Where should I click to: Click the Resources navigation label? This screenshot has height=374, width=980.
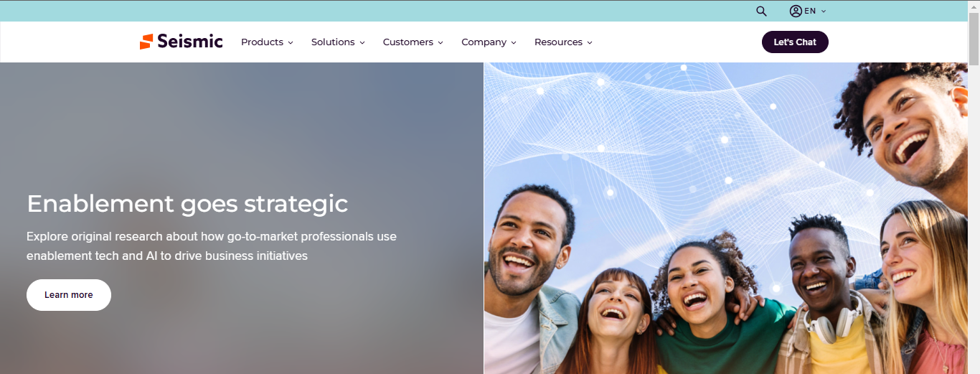pos(558,42)
